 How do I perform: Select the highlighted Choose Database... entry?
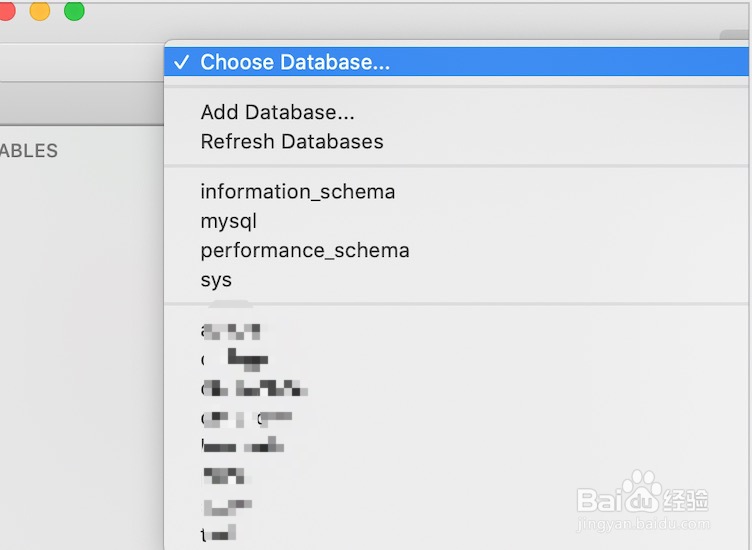point(295,62)
